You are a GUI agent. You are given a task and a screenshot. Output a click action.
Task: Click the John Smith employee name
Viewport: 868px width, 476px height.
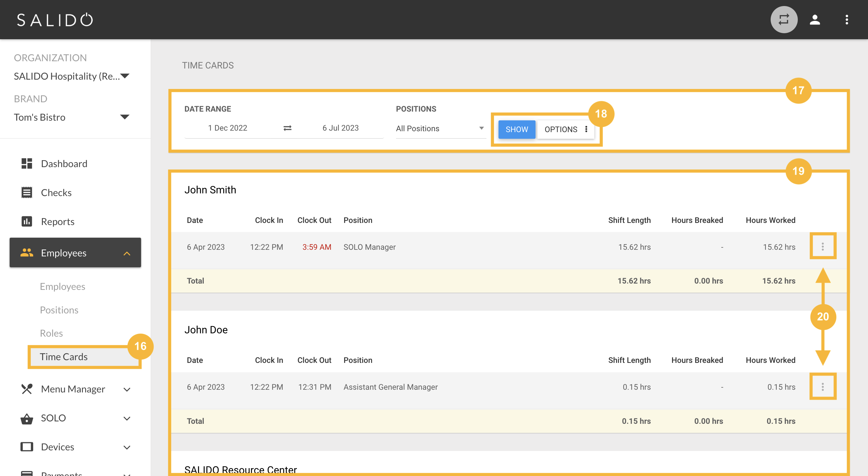point(210,190)
